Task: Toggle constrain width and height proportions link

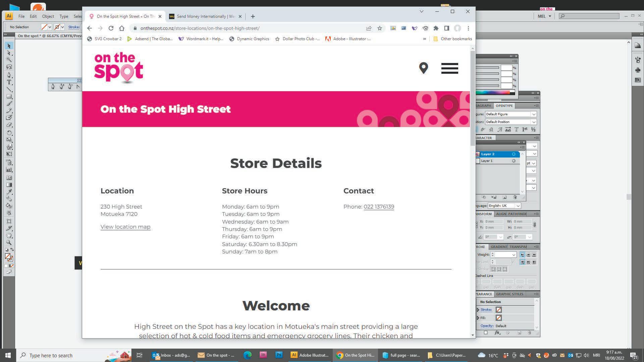Action: click(x=535, y=225)
